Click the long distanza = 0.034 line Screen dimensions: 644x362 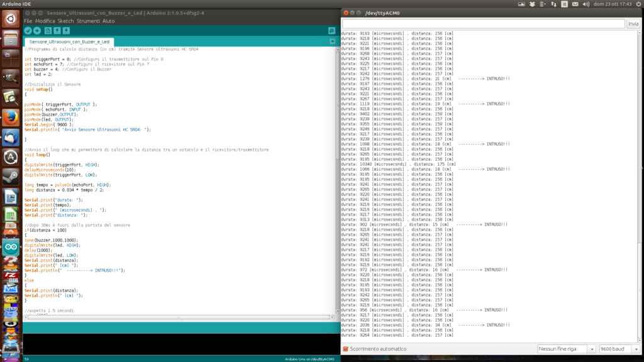(64, 190)
